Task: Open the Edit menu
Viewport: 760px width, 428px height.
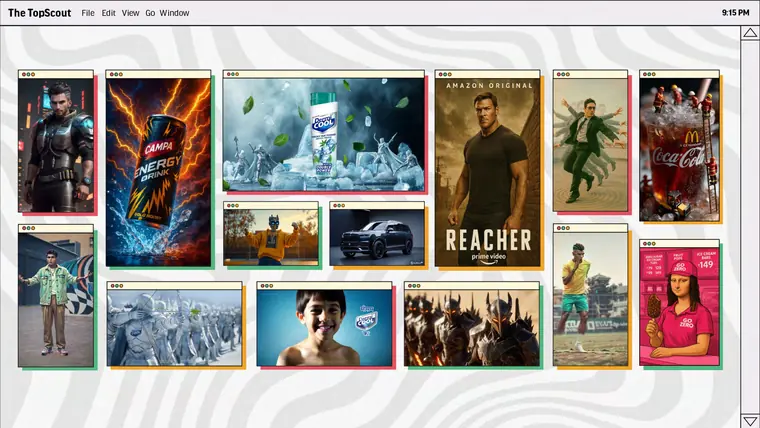Action: click(108, 13)
